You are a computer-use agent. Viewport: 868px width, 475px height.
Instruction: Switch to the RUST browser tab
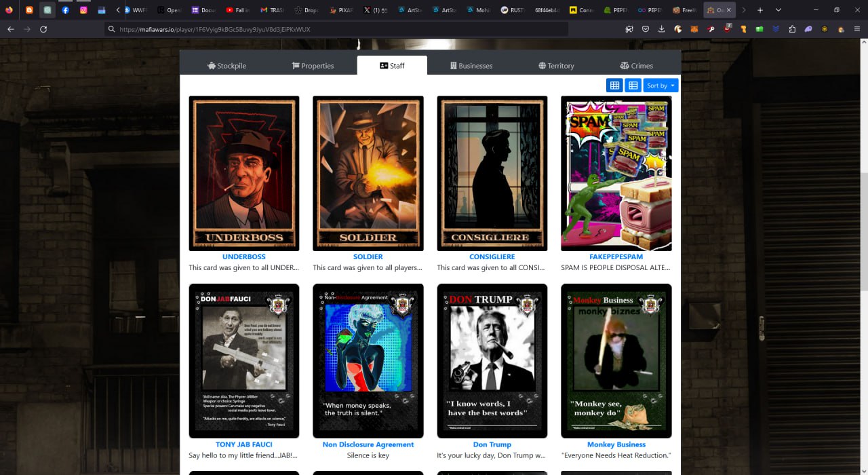coord(515,10)
